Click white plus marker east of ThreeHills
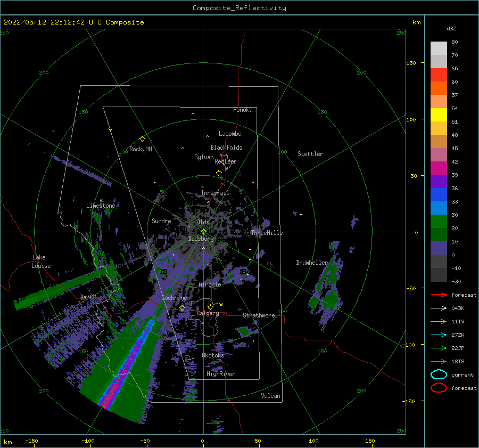Screen dimensions: 479x448 301,214
